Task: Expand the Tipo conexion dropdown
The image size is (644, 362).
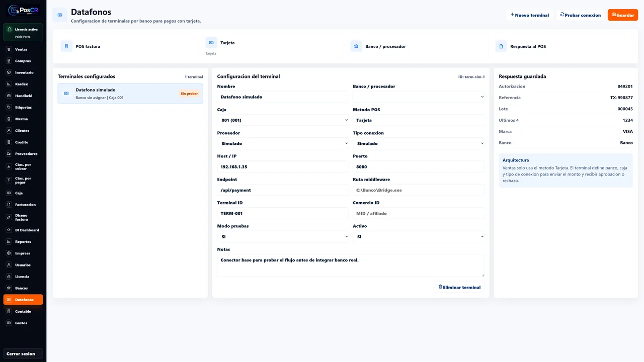Action: (x=419, y=143)
